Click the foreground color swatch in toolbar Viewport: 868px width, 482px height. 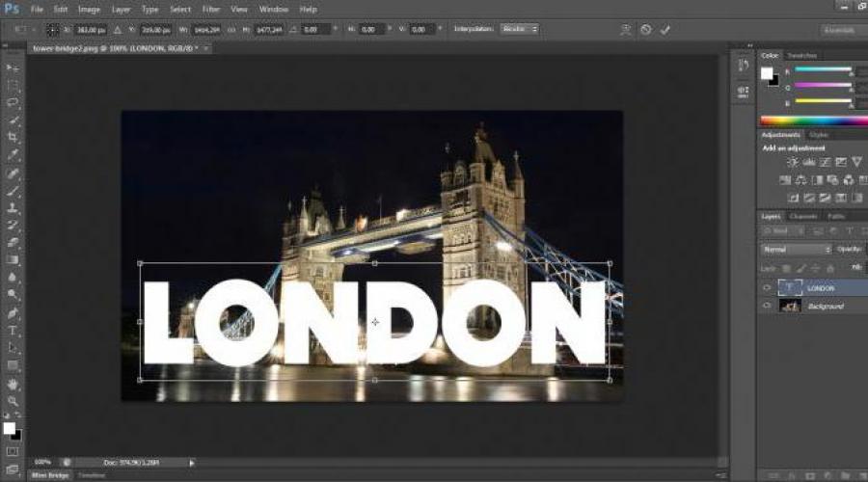click(x=9, y=428)
